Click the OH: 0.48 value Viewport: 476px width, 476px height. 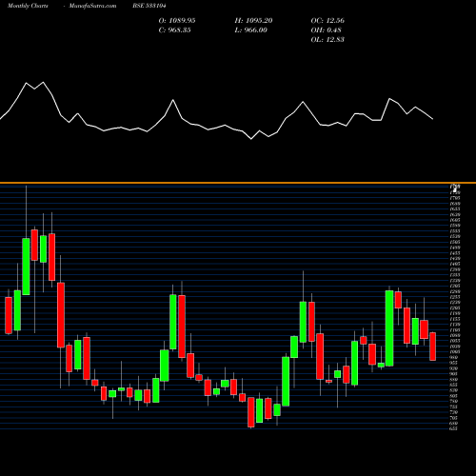coord(326,30)
